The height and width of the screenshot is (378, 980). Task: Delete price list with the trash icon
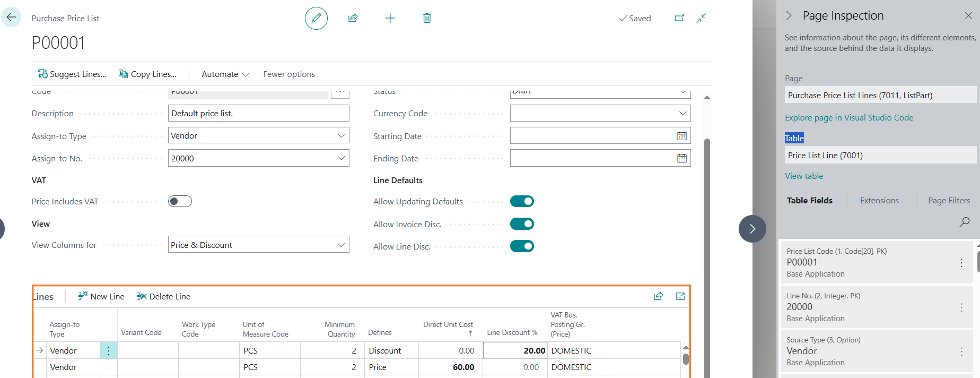click(427, 18)
